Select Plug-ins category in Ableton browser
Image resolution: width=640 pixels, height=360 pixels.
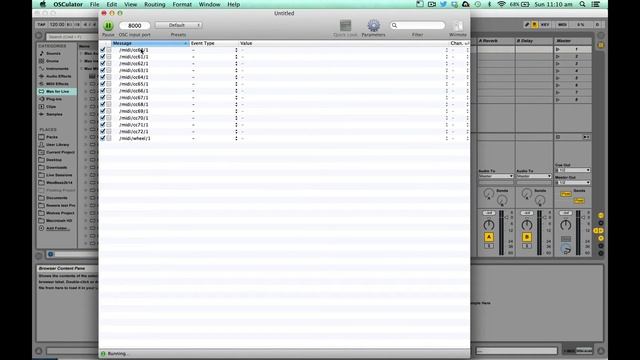coord(53,99)
